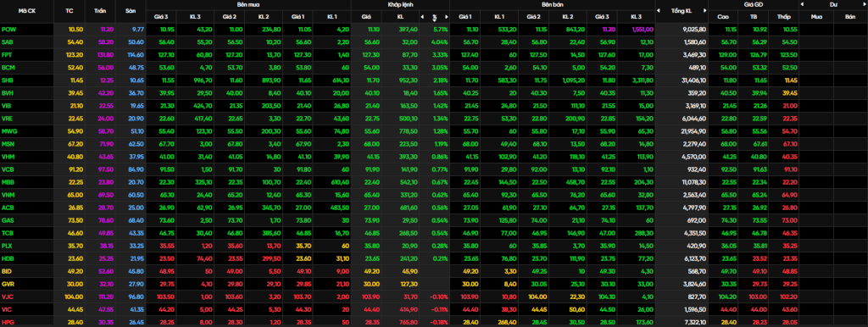
Task: Open the MWG stock ticker
Action: point(8,131)
